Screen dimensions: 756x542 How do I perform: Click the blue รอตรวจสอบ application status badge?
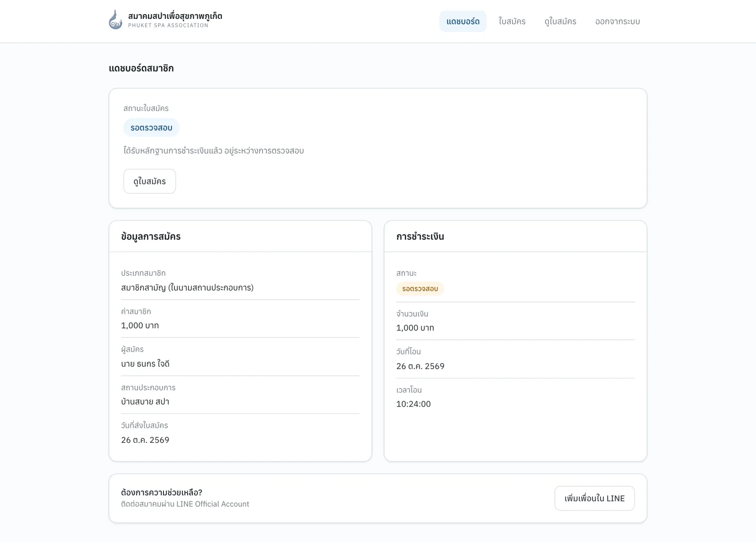151,127
